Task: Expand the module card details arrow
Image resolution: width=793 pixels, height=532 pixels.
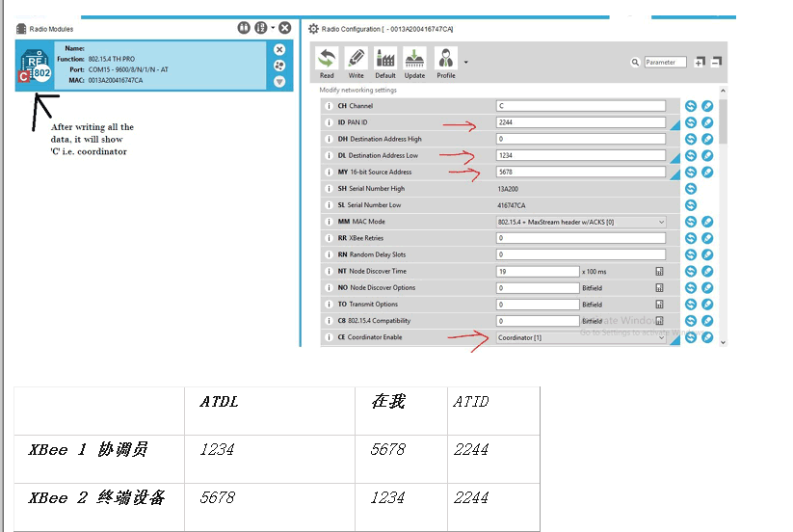Action: click(x=279, y=81)
